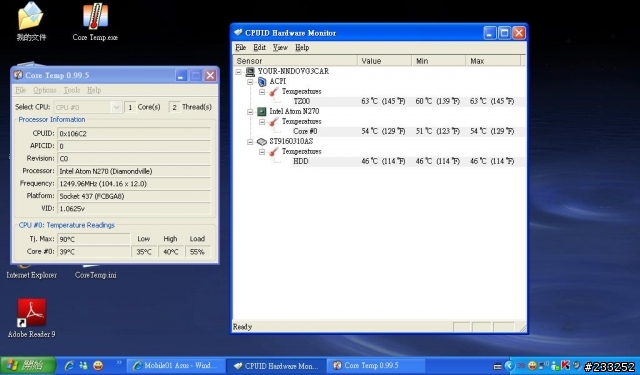Click the Tj. Max field showing 90°C
Viewport: 640px width, 375px height.
pyautogui.click(x=94, y=239)
